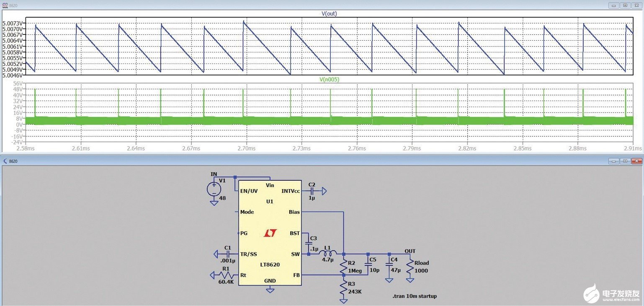Click the 5.0046V y-axis label
This screenshot has width=644, height=306.
click(x=13, y=75)
